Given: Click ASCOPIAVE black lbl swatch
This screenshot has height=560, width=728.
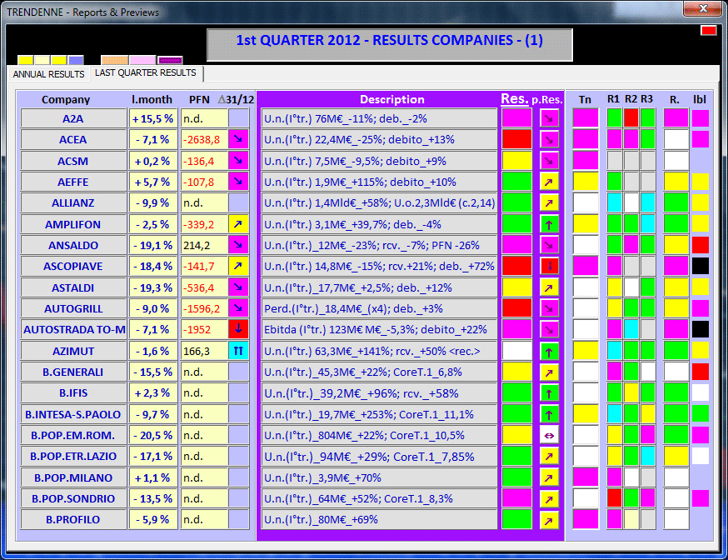Looking at the screenshot, I should (701, 266).
